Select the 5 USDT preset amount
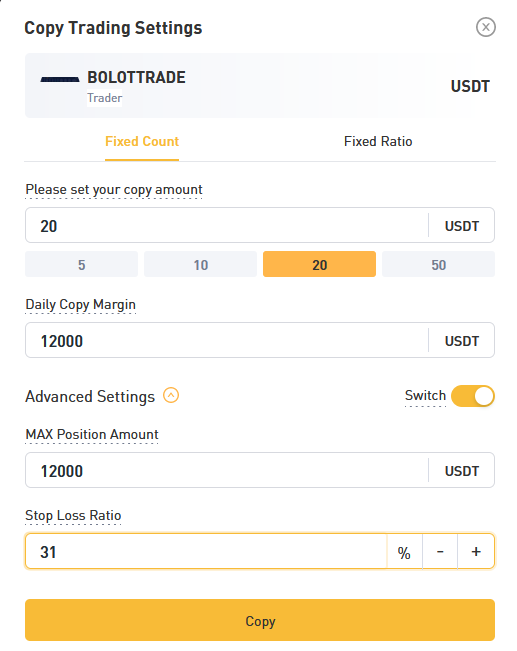517x651 pixels. pos(81,264)
